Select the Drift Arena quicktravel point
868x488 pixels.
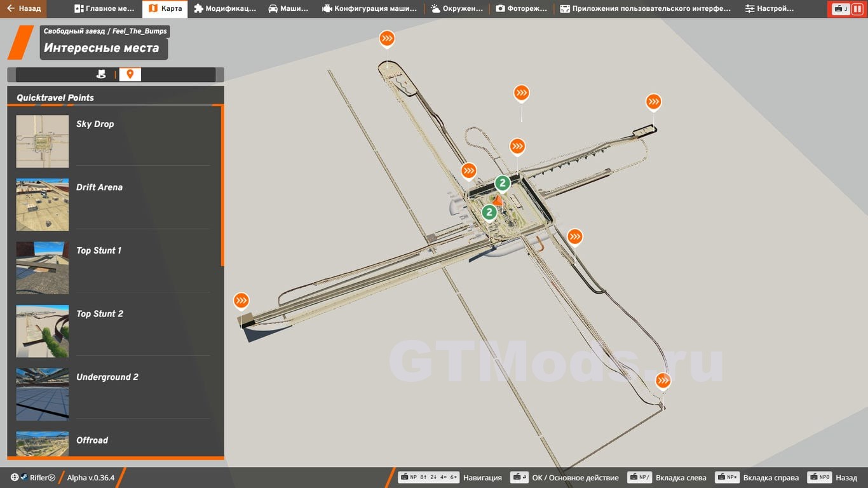pyautogui.click(x=99, y=187)
